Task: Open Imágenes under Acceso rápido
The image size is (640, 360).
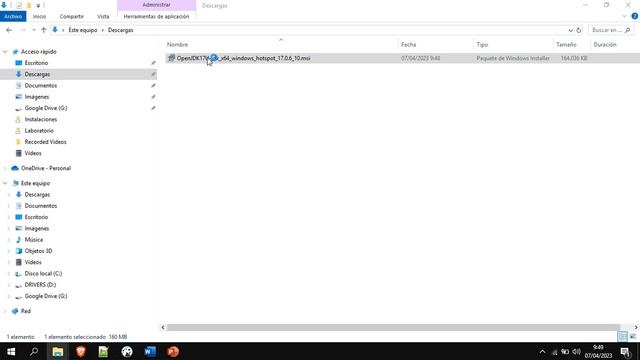Action: pyautogui.click(x=36, y=97)
